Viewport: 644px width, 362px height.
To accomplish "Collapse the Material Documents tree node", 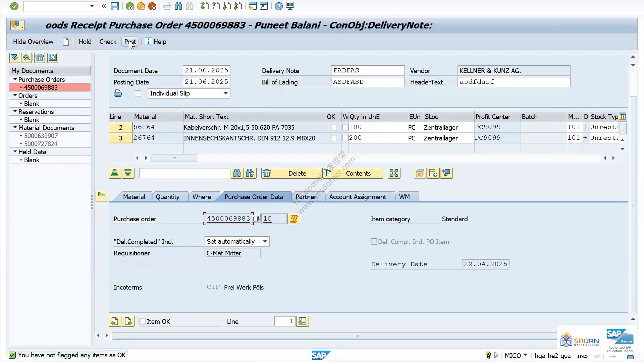I will pyautogui.click(x=15, y=128).
